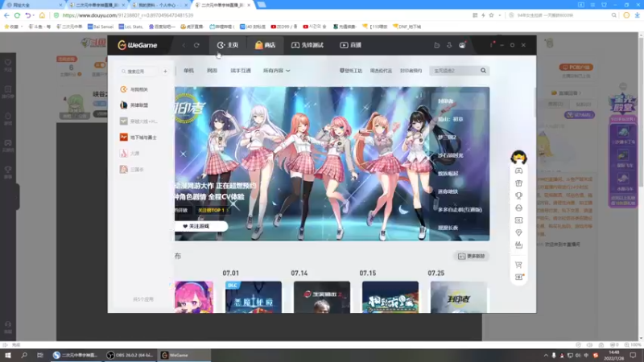Open the 壁纸工坊 link
Viewport: 644px width, 362px height.
pos(351,71)
